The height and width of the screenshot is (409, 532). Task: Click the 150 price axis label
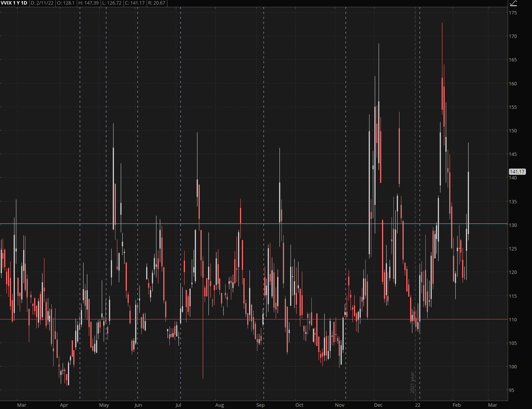coord(513,131)
